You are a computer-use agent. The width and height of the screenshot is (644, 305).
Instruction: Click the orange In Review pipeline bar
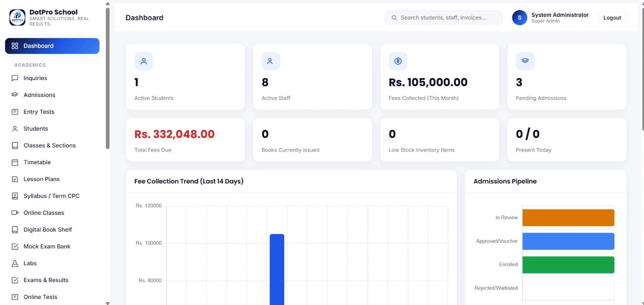click(568, 218)
